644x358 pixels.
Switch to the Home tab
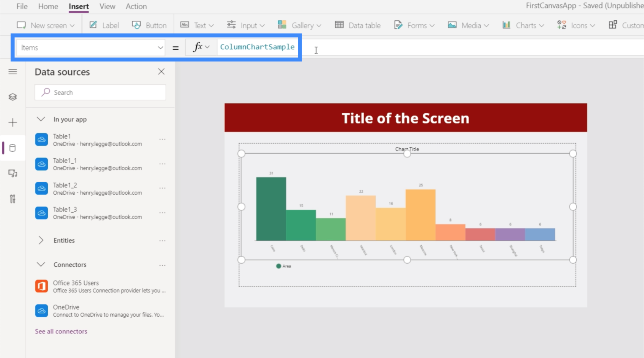tap(48, 6)
